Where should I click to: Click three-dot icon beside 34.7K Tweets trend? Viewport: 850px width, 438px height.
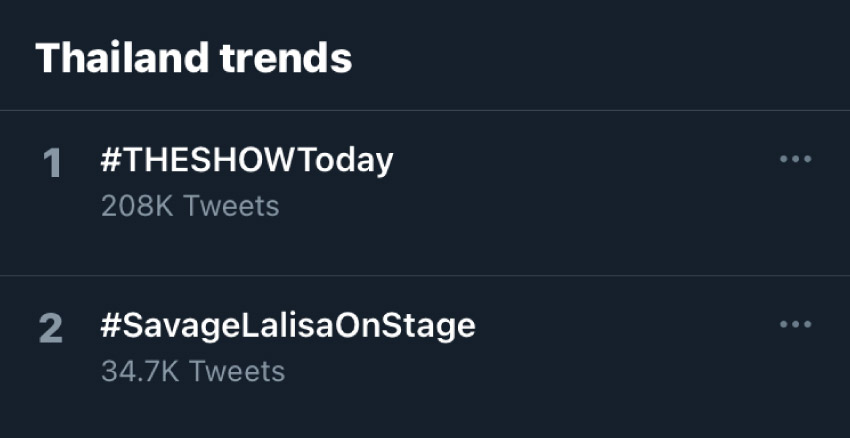click(795, 324)
